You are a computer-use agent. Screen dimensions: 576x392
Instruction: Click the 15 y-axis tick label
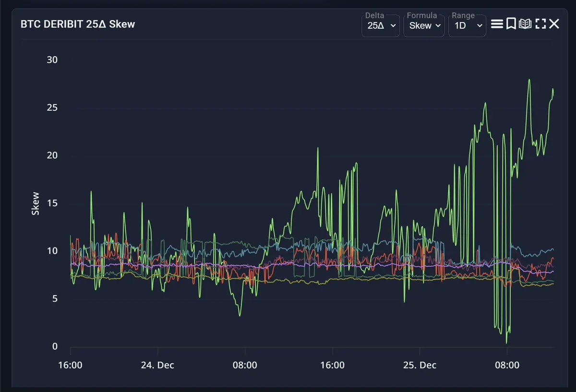(52, 203)
